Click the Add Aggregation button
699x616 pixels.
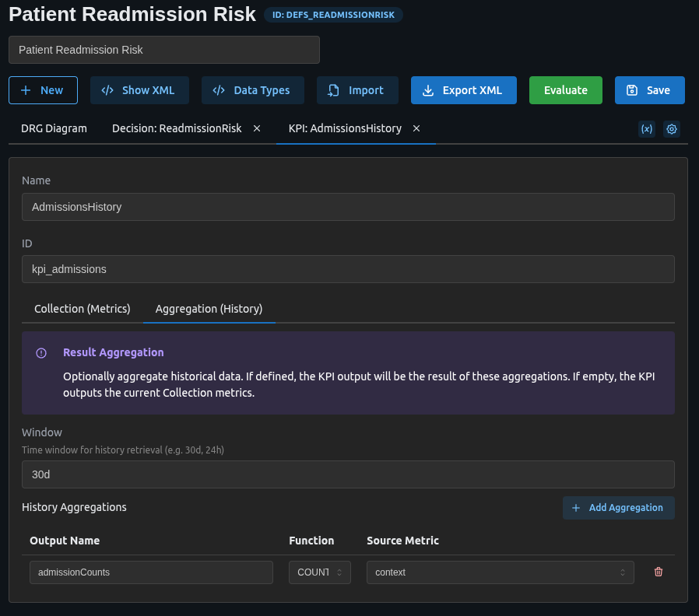point(618,507)
